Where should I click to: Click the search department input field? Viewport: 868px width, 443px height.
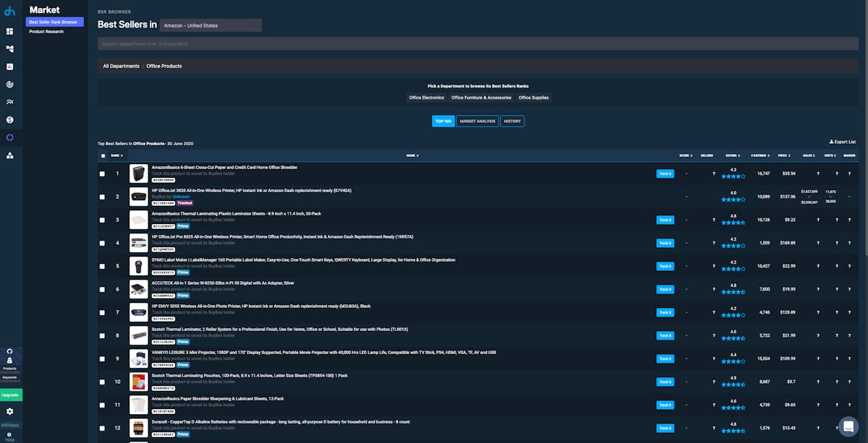coord(478,44)
